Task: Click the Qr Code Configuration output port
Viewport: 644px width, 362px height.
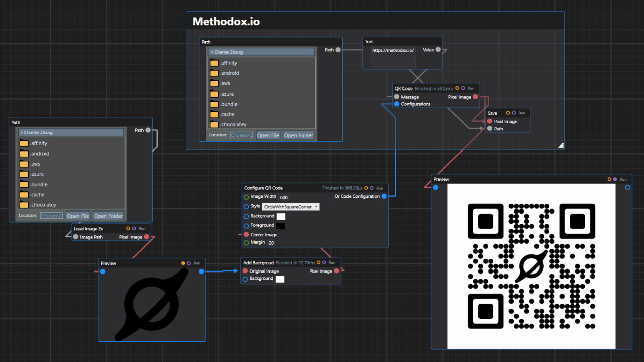Action: coord(384,196)
